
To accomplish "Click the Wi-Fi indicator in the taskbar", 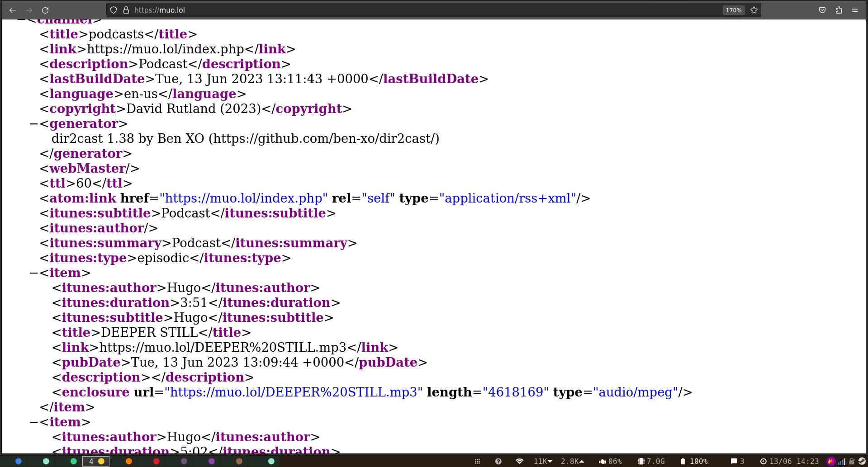I will pyautogui.click(x=519, y=461).
